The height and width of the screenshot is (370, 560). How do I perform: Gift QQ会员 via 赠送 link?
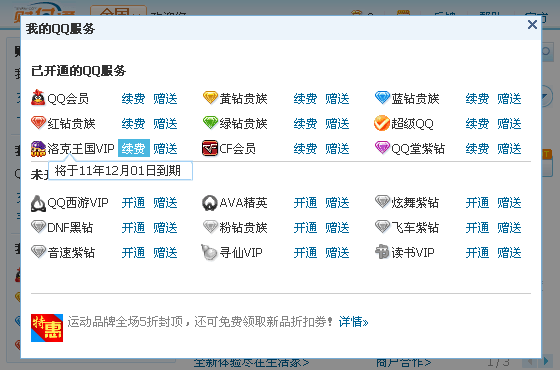click(x=165, y=99)
